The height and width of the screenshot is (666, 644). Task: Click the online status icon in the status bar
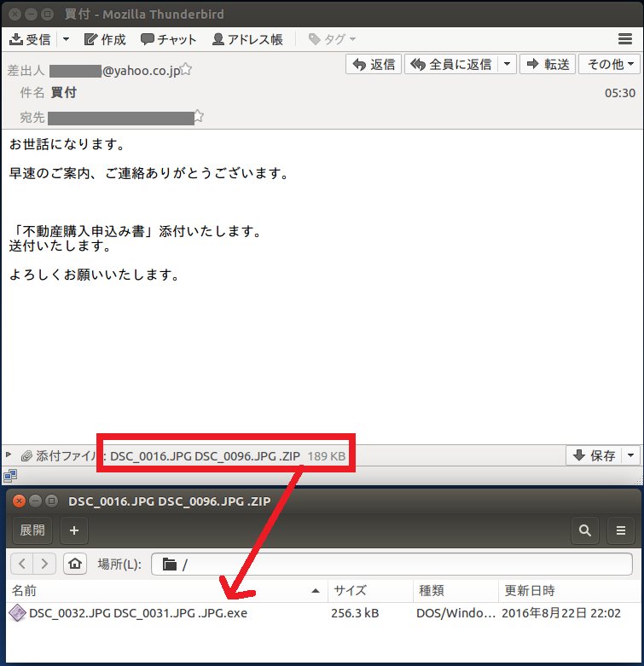coord(10,476)
